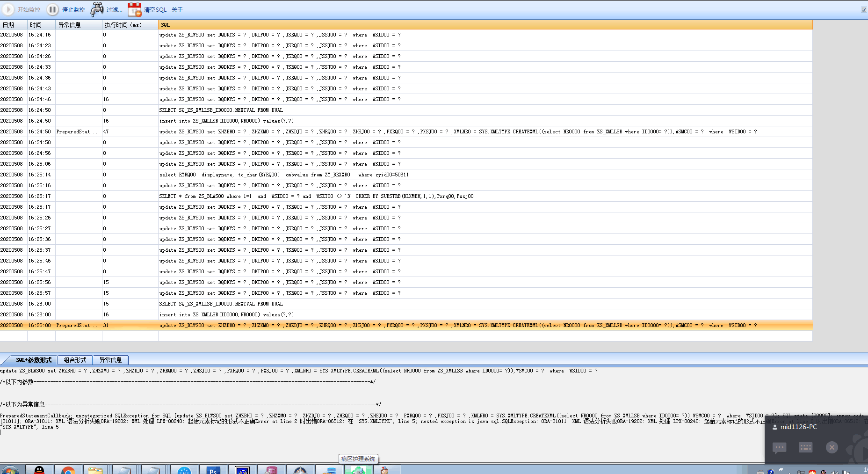Switch to the 组合形式 tab
868x474 pixels.
pos(75,360)
